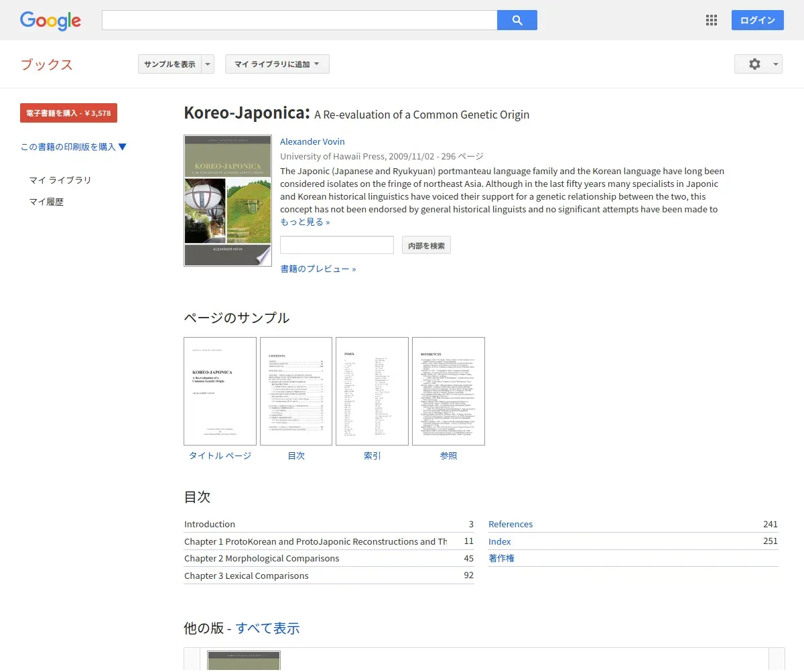Click the 目次 link under the samples
Viewport: 804px width, 672px height.
[296, 456]
